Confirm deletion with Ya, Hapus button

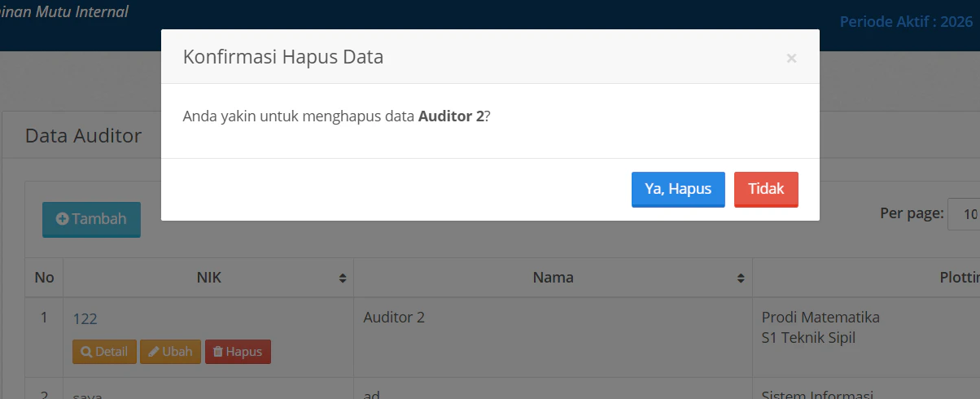678,189
